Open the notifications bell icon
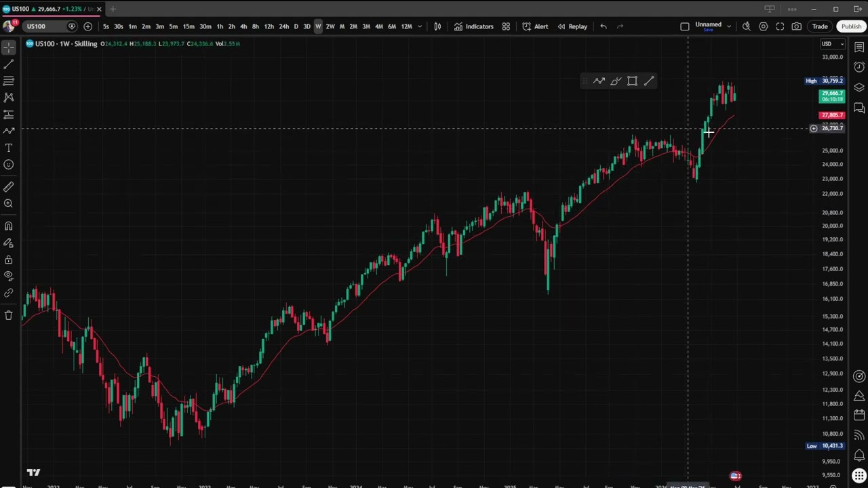The width and height of the screenshot is (868, 488). [x=859, y=455]
